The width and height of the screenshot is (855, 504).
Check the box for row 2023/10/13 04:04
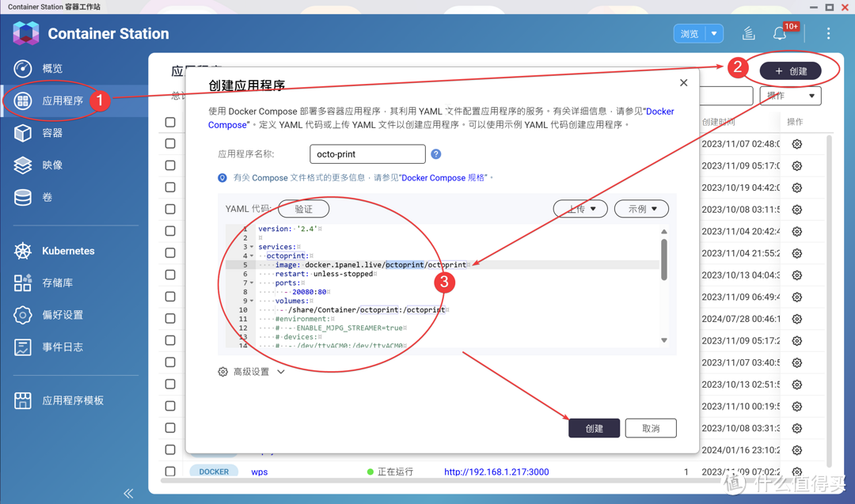pos(170,275)
